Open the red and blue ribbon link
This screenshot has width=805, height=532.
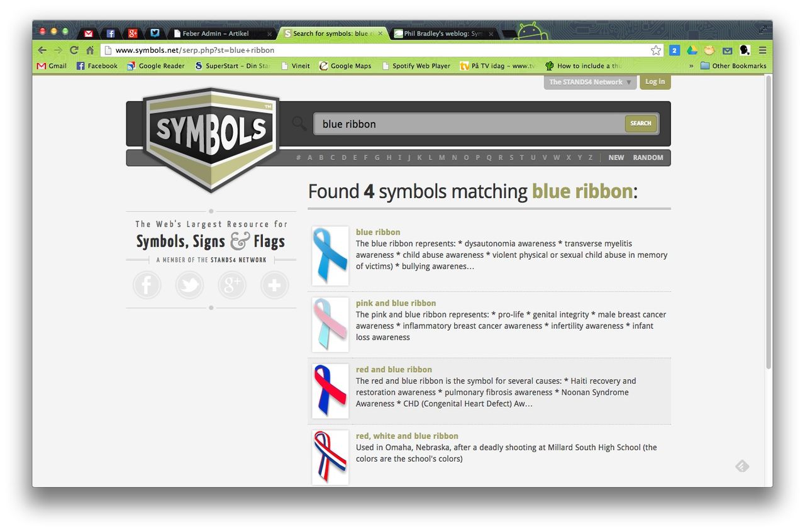(x=394, y=369)
